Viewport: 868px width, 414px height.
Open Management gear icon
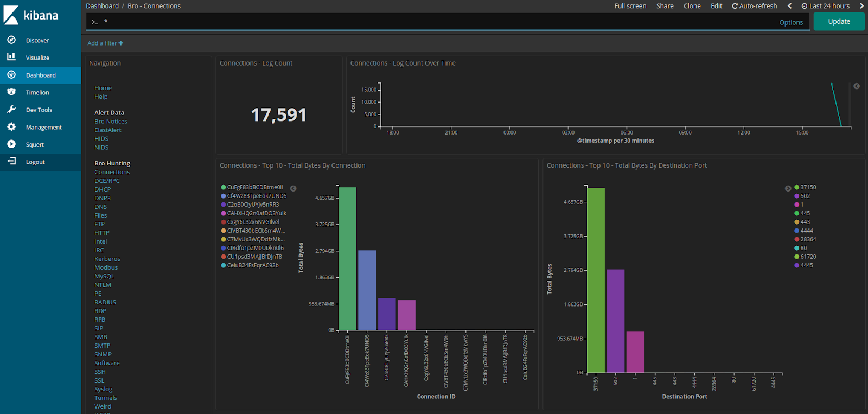pyautogui.click(x=11, y=127)
